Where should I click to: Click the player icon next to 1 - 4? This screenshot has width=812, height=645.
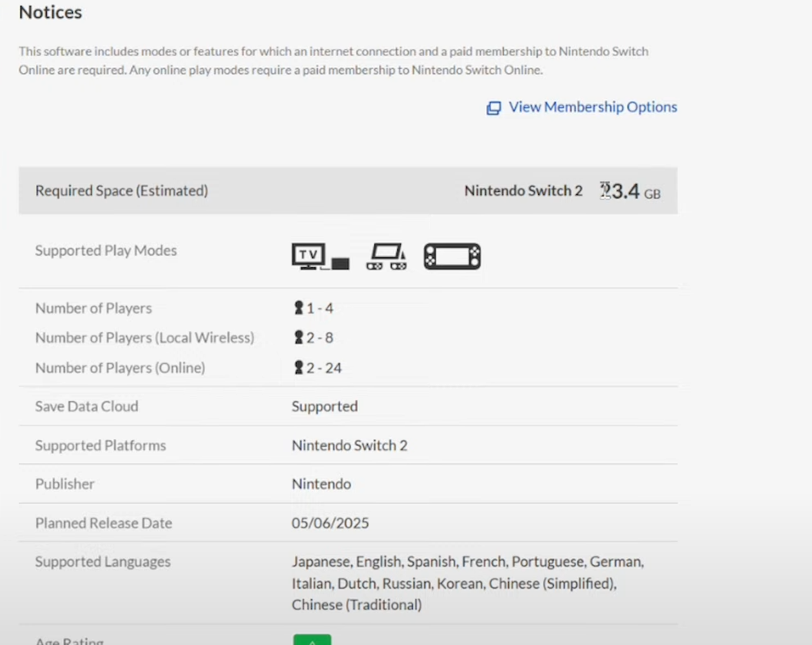[298, 307]
